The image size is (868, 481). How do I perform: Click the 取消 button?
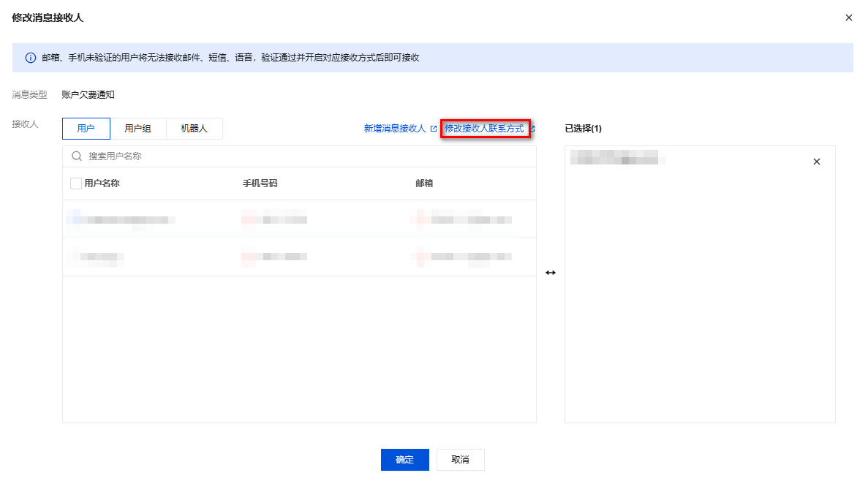(460, 459)
